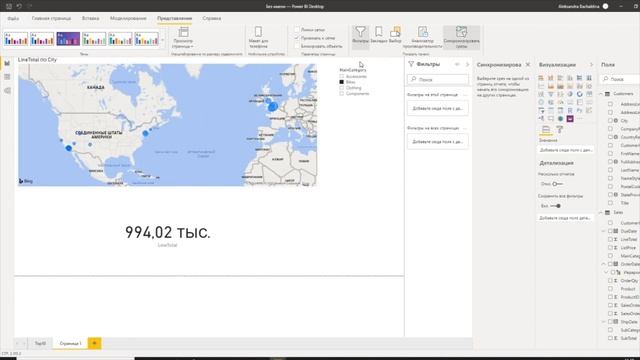
Task: Switch to the Top10 page tab
Action: point(40,343)
